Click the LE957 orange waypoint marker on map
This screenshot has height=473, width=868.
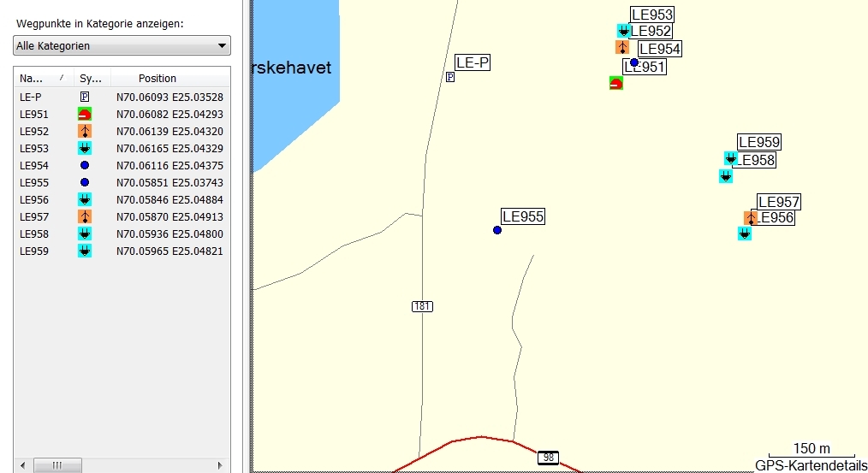pos(750,217)
